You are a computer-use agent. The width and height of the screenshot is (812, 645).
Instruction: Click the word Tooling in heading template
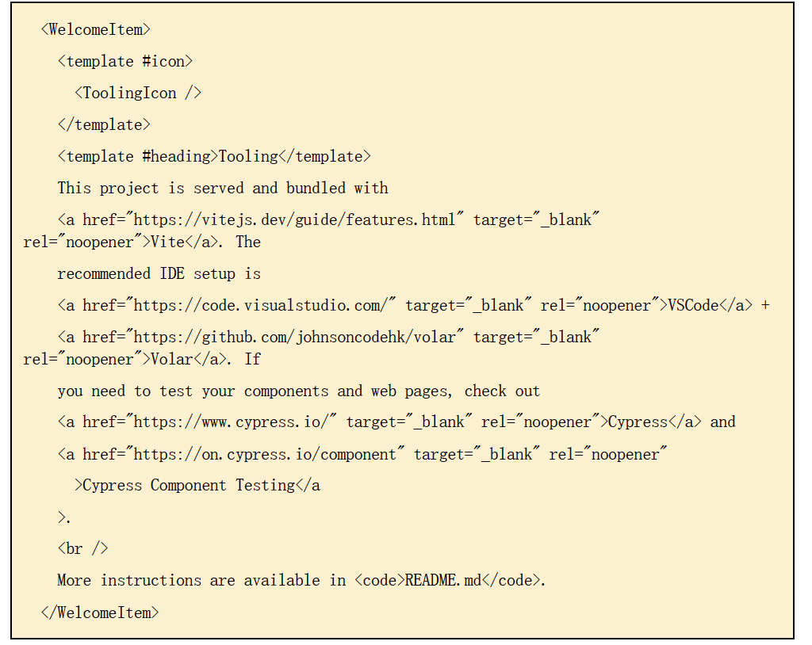(x=248, y=156)
